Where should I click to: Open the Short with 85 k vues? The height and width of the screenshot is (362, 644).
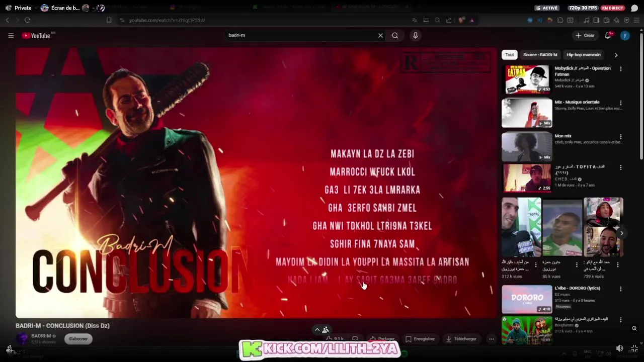[x=562, y=227]
